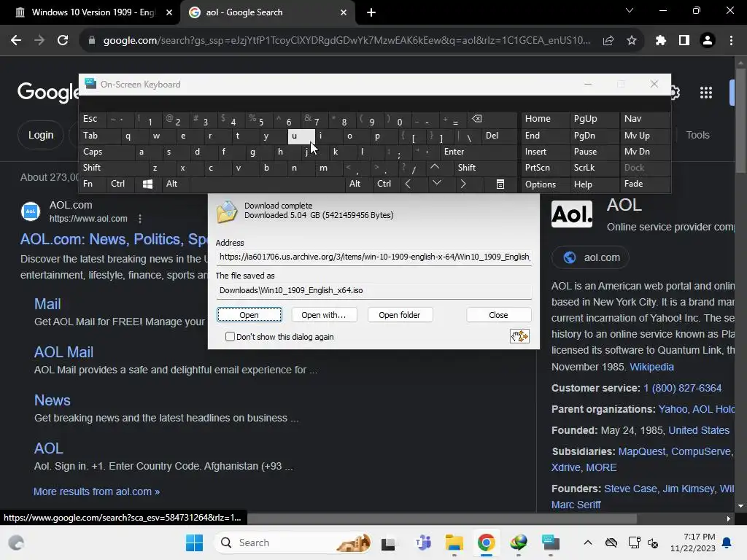The width and height of the screenshot is (747, 560).
Task: Click Open in the download complete dialog
Action: coord(249,315)
